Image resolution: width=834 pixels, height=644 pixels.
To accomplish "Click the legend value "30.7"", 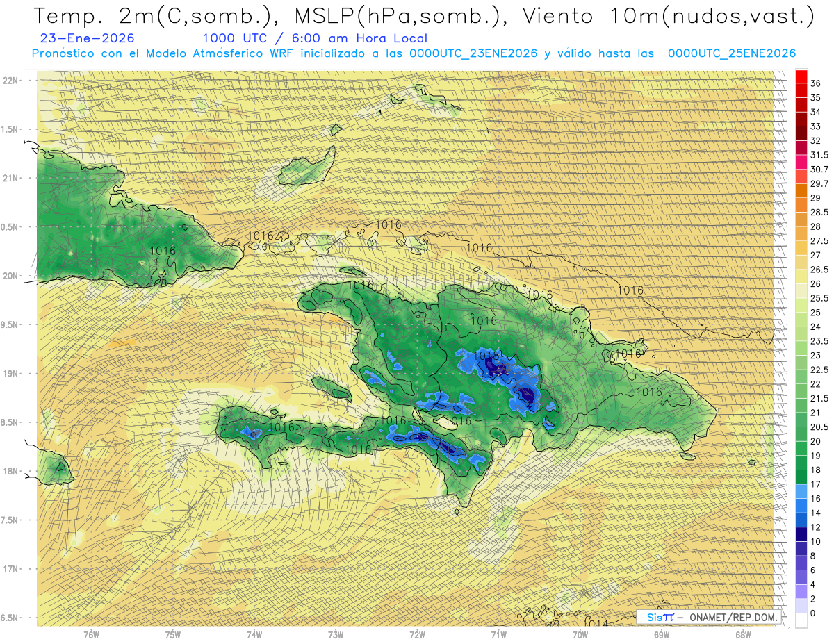I will [x=819, y=170].
